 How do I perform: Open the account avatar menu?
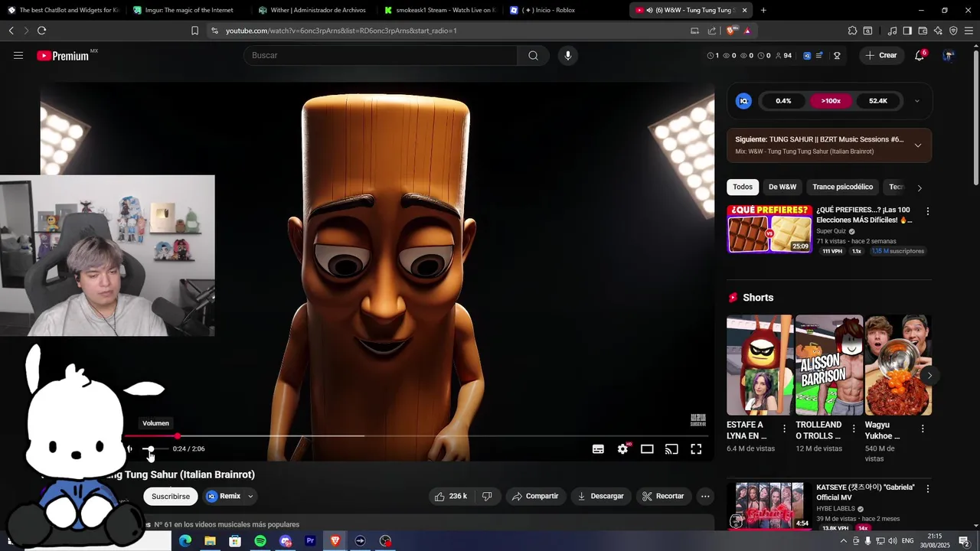pyautogui.click(x=949, y=55)
